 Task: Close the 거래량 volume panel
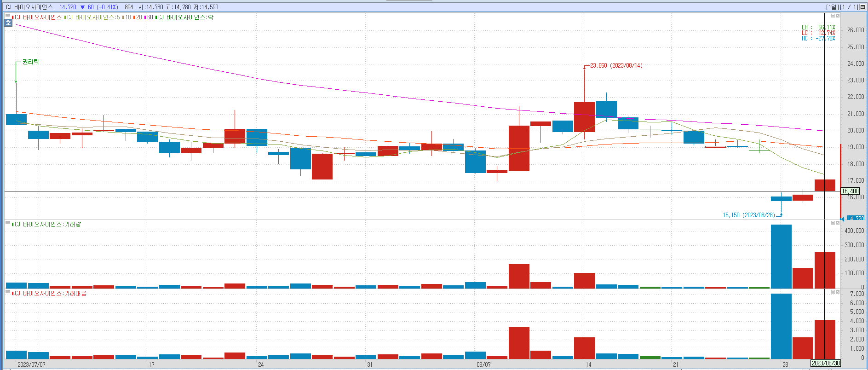click(x=838, y=223)
